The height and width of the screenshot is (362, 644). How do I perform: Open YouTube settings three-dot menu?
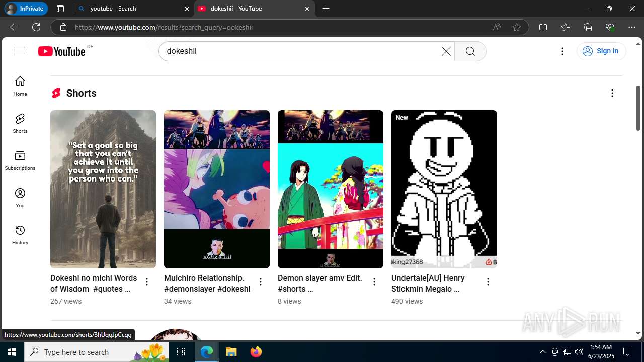click(562, 51)
